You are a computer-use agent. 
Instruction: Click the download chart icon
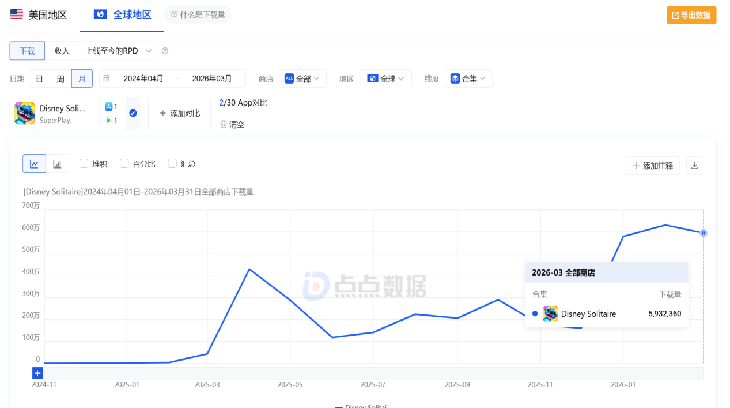tap(695, 165)
